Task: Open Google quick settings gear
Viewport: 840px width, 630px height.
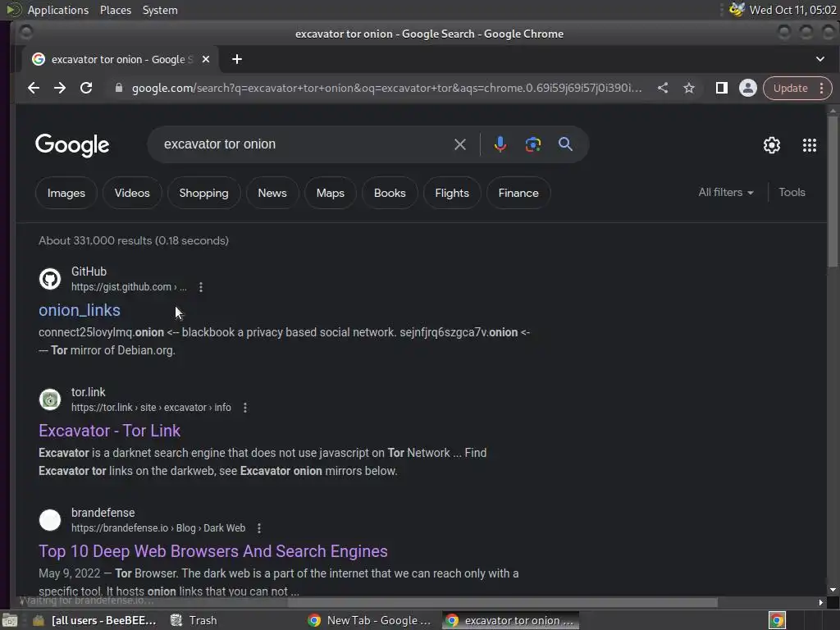Action: [x=771, y=144]
